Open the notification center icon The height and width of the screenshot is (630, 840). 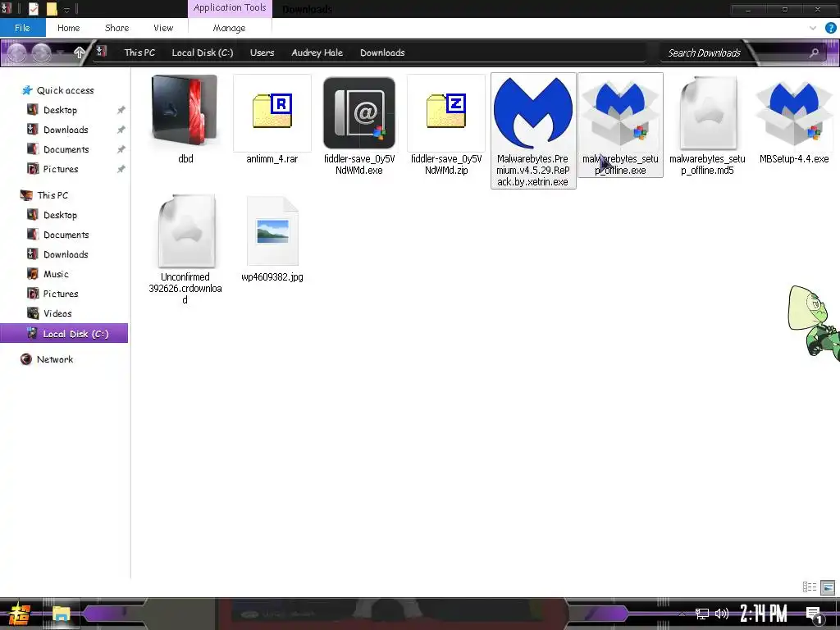[815, 614]
